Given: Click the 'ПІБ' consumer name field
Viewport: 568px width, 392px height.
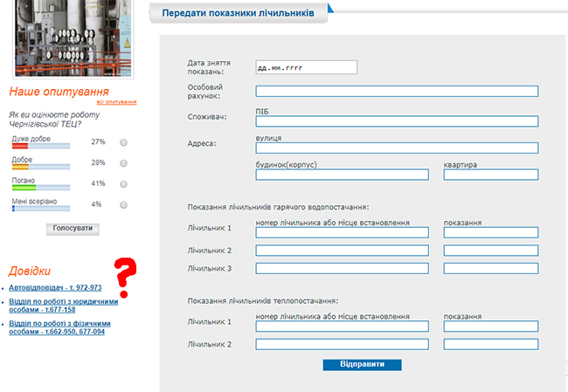Looking at the screenshot, I should click(397, 121).
